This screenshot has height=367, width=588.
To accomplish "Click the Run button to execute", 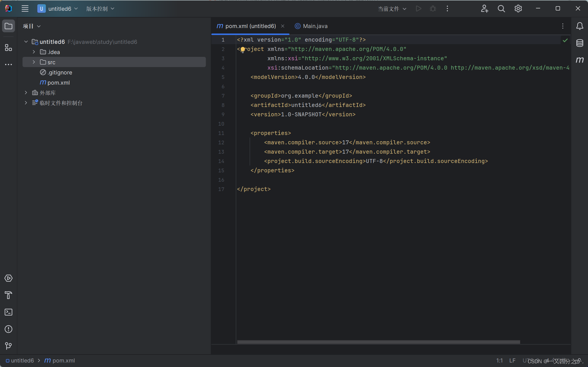I will pos(419,8).
